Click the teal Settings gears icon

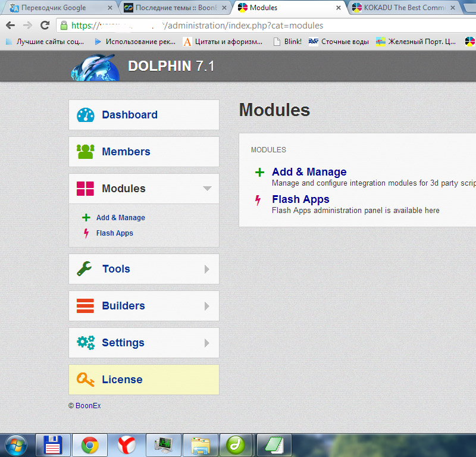(86, 343)
